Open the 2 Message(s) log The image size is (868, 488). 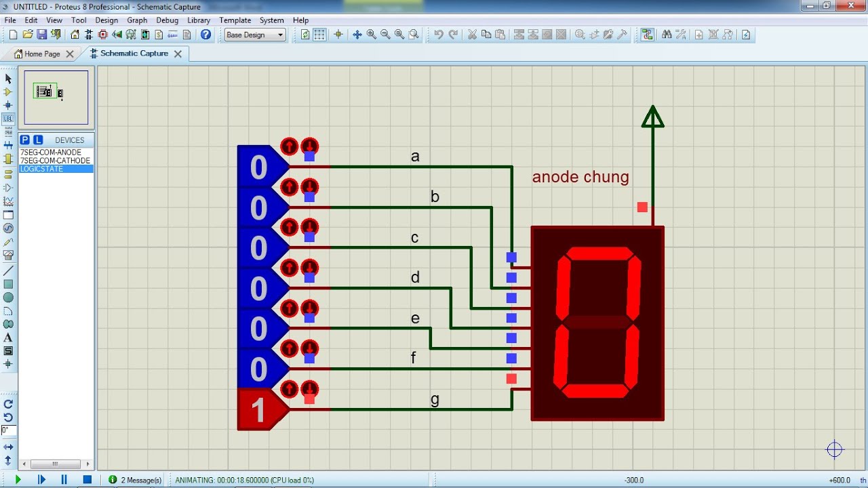[136, 480]
